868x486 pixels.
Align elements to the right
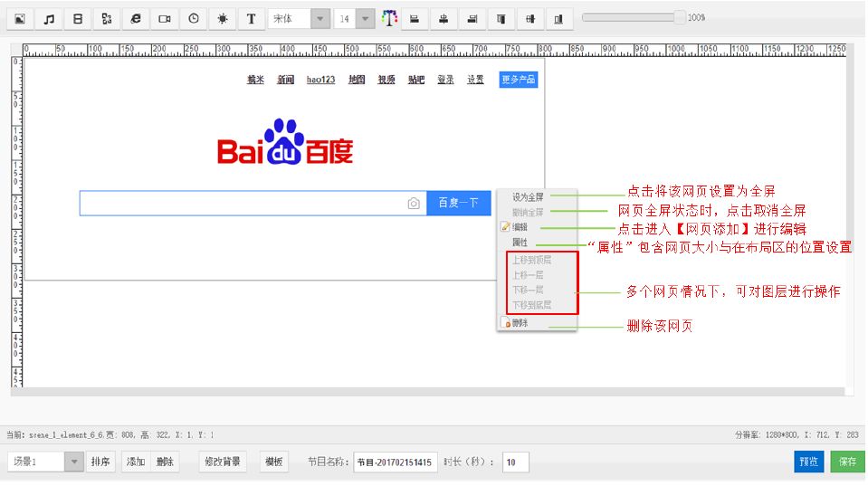(x=472, y=19)
